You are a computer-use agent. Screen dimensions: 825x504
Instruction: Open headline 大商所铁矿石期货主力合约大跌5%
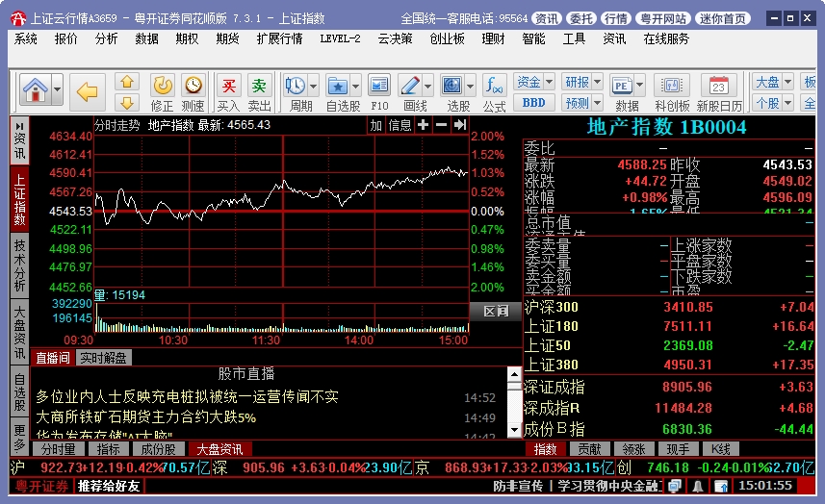pos(145,417)
